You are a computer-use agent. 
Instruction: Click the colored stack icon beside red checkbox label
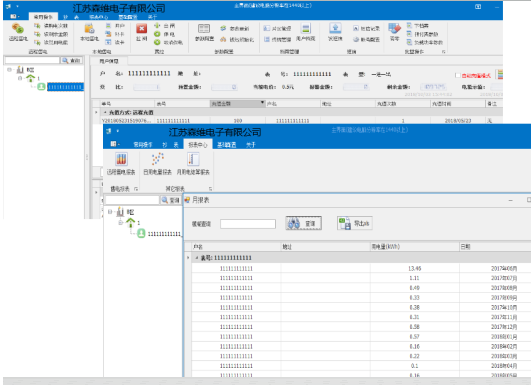[500, 74]
